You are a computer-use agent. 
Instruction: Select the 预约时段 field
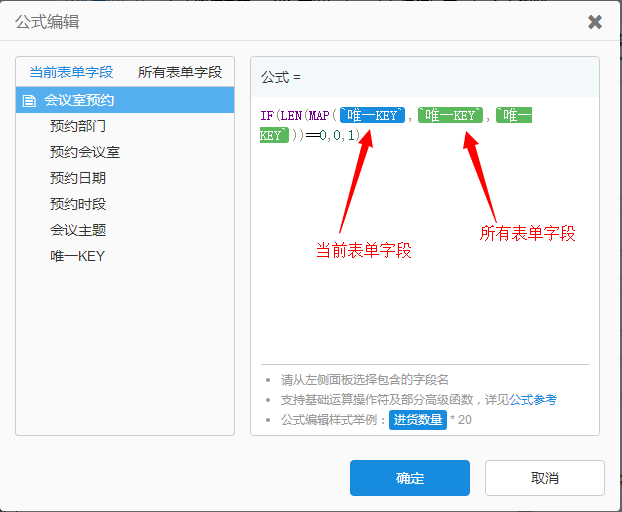point(77,204)
